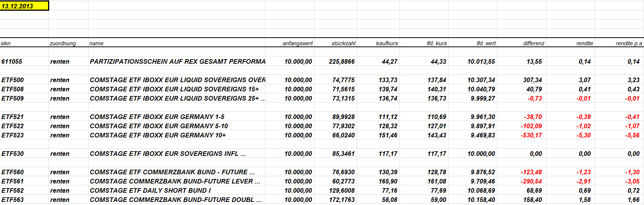Select red differenz cell -530,17
This screenshot has width=644, height=205.
(x=522, y=135)
